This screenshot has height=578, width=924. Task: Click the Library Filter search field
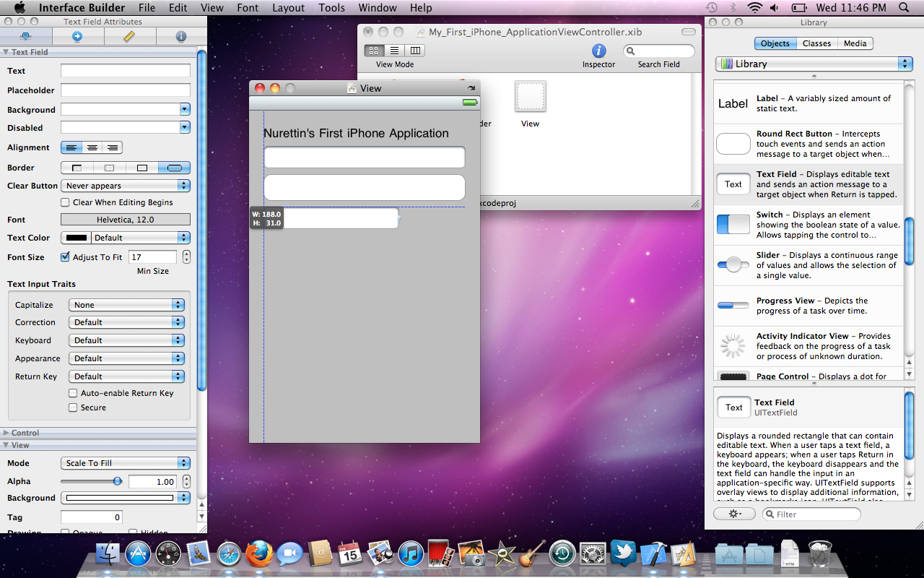pyautogui.click(x=812, y=514)
